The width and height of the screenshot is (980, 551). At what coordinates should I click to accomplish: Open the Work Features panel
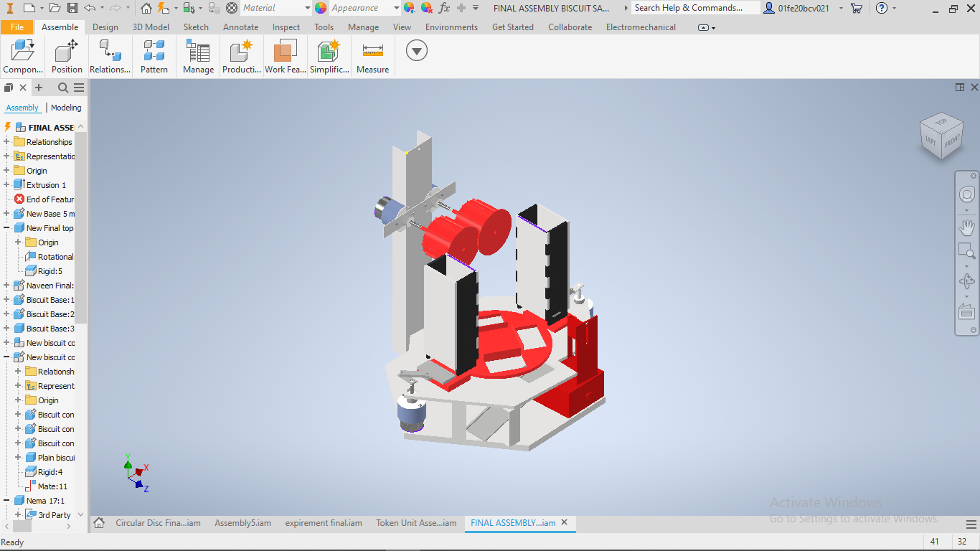click(x=286, y=57)
